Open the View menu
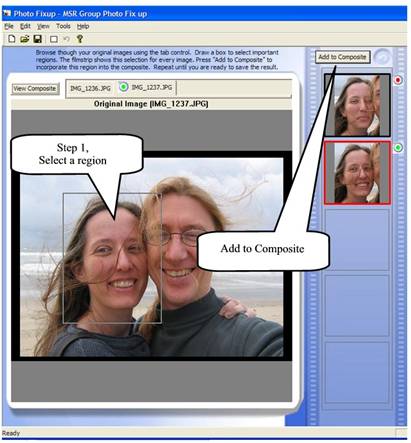Image resolution: width=411 pixels, height=443 pixels. tap(43, 26)
